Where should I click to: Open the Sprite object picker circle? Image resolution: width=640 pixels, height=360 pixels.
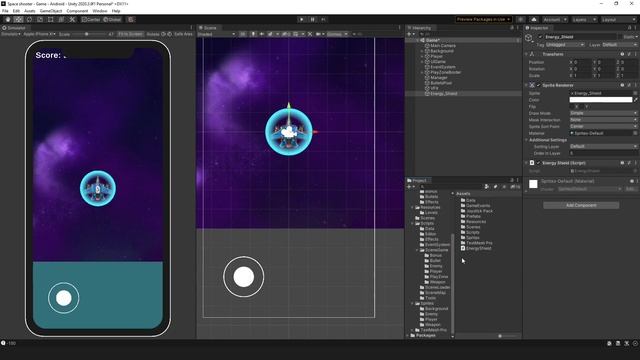(x=635, y=93)
